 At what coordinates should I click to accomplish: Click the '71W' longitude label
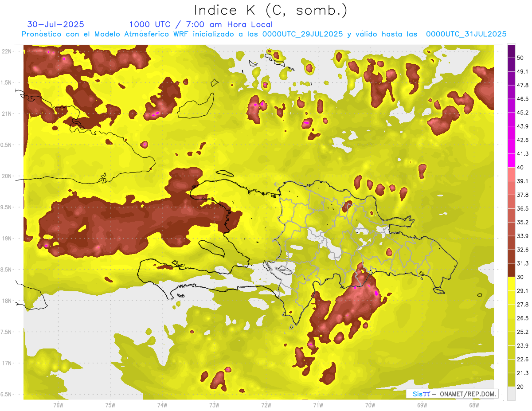(318, 405)
